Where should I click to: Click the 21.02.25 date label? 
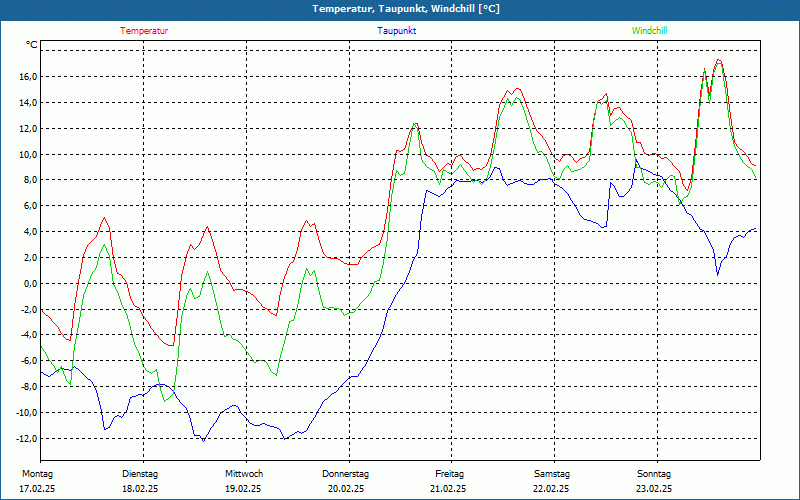click(x=448, y=489)
